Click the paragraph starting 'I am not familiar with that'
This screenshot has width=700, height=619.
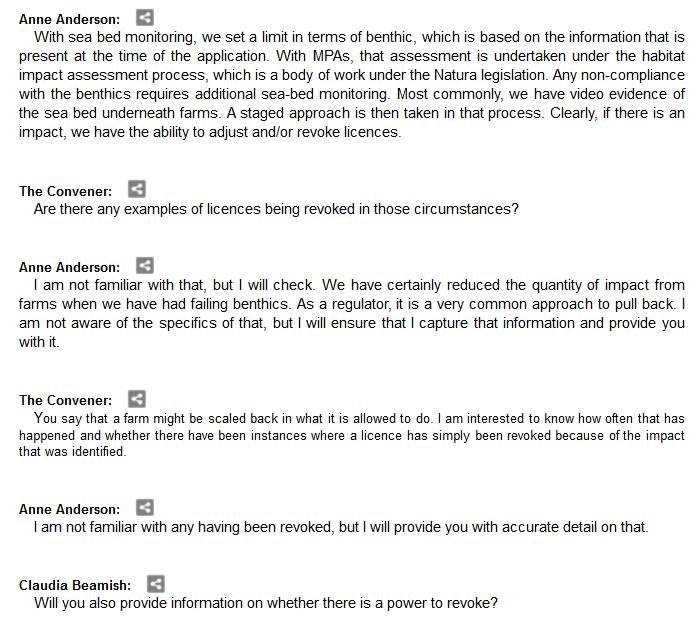point(350,313)
